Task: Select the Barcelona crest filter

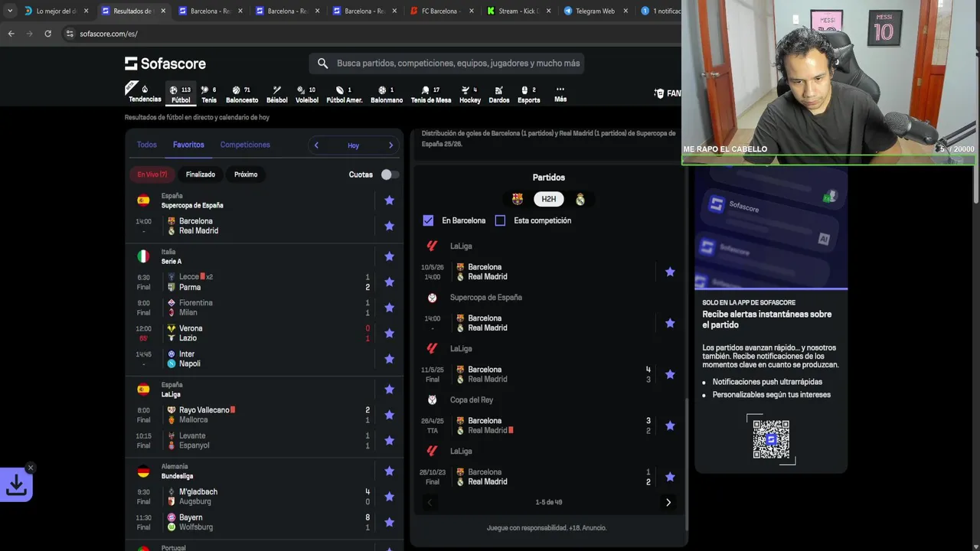Action: (518, 199)
